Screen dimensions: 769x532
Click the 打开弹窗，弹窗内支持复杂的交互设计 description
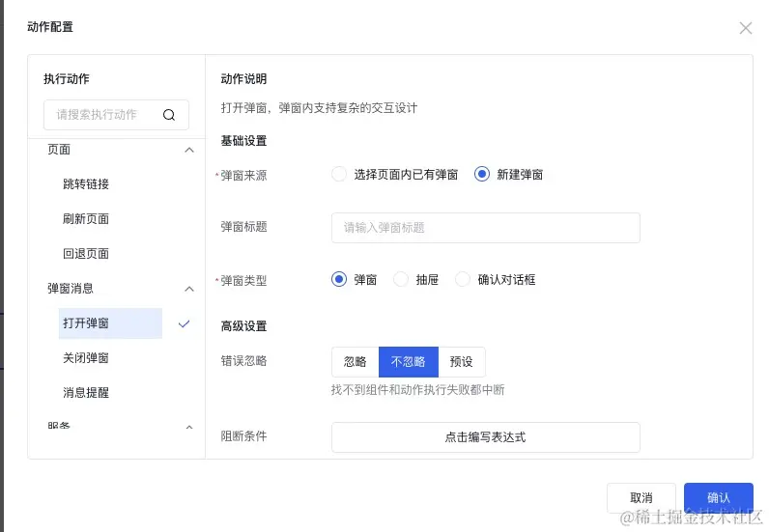(319, 108)
